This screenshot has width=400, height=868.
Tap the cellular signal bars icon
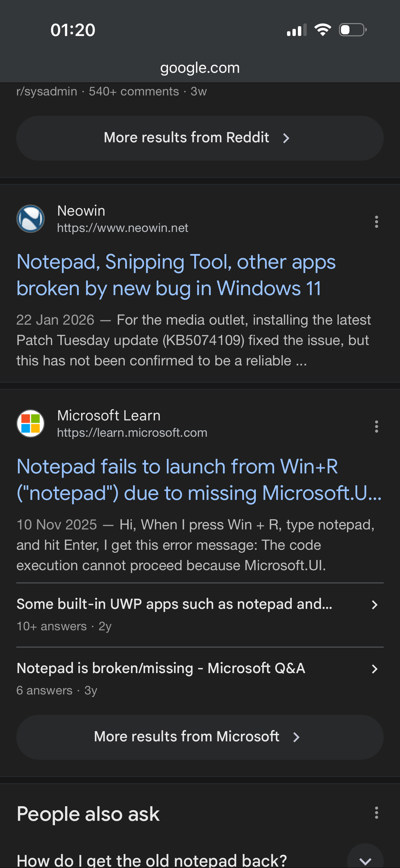(297, 30)
